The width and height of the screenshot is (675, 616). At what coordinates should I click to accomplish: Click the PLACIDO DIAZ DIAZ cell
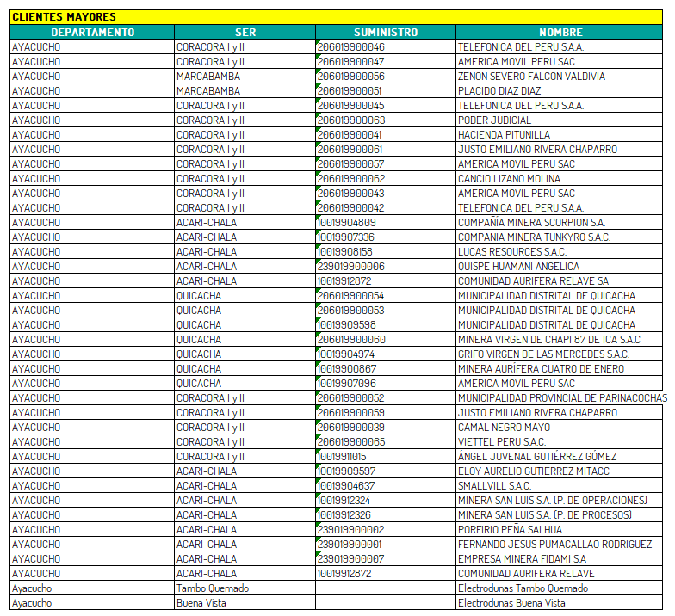coord(499,90)
